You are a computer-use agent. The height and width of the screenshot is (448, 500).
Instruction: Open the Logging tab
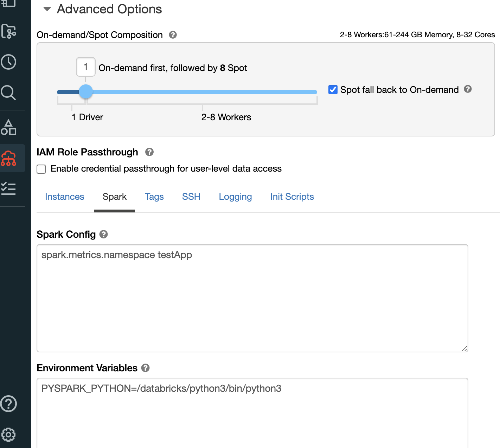pos(235,197)
